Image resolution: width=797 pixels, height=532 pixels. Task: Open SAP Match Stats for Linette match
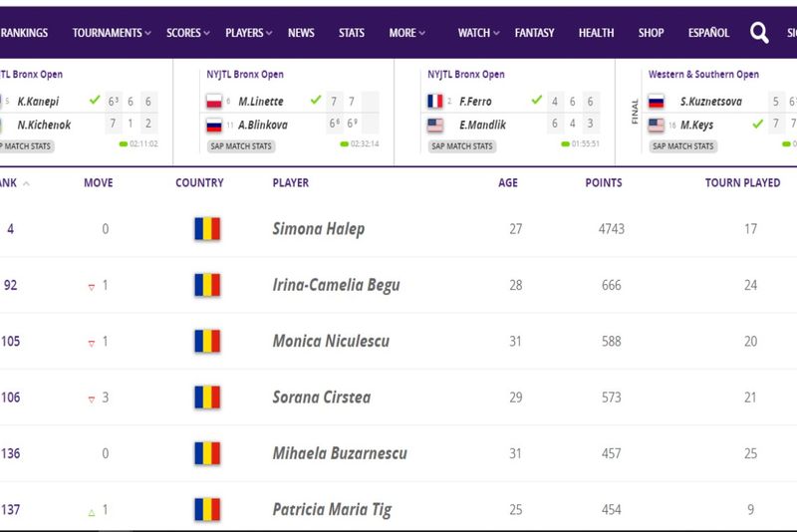[x=240, y=146]
